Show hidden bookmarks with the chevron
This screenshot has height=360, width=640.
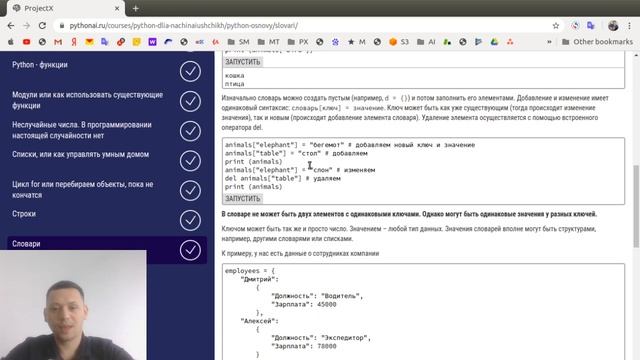(549, 42)
